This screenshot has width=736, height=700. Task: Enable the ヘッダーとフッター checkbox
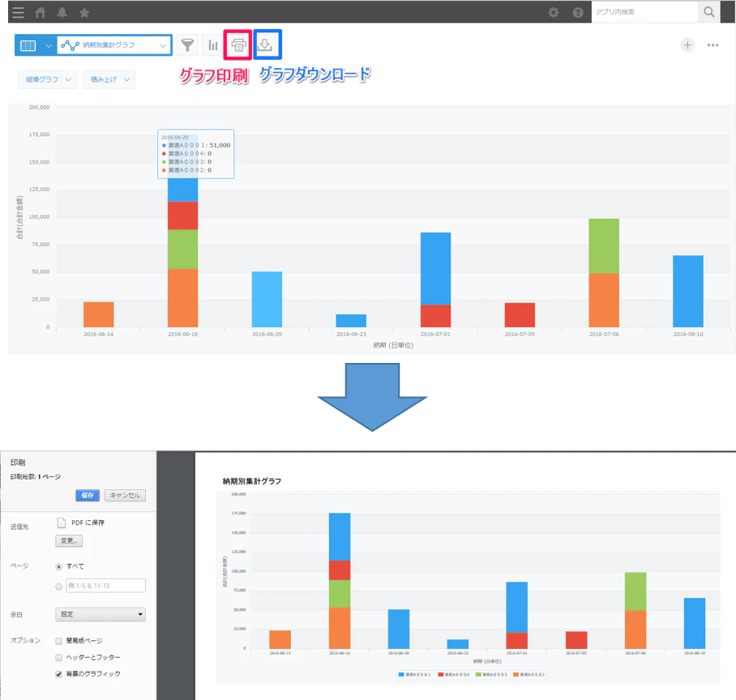(58, 658)
